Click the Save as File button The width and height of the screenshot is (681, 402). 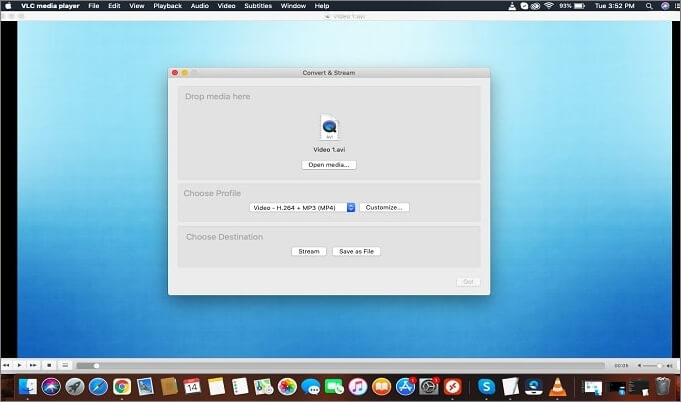tap(356, 251)
